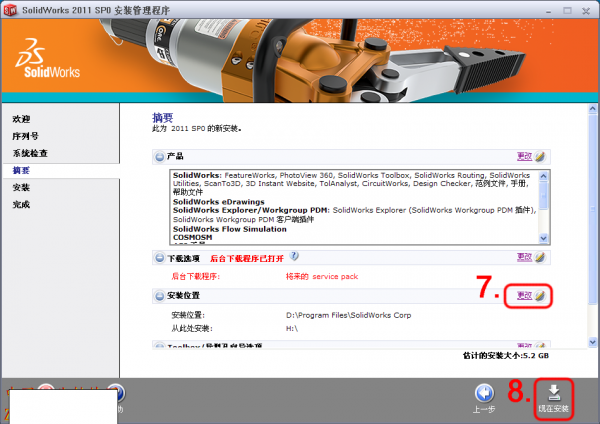Click the Install Now (现在安装) download icon
Screen dimensions: 600x424
point(554,393)
